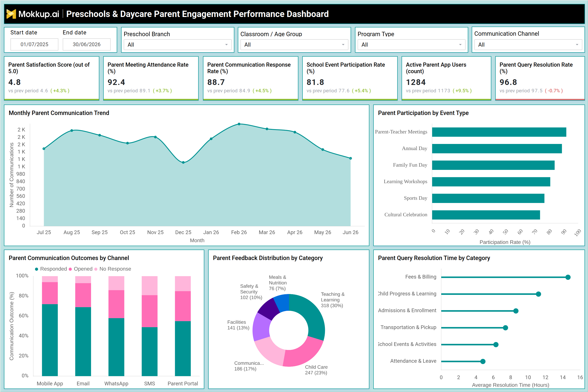Viewport: 588px width, 392px height.
Task: Expand the Program Type dropdown
Action: tap(411, 45)
